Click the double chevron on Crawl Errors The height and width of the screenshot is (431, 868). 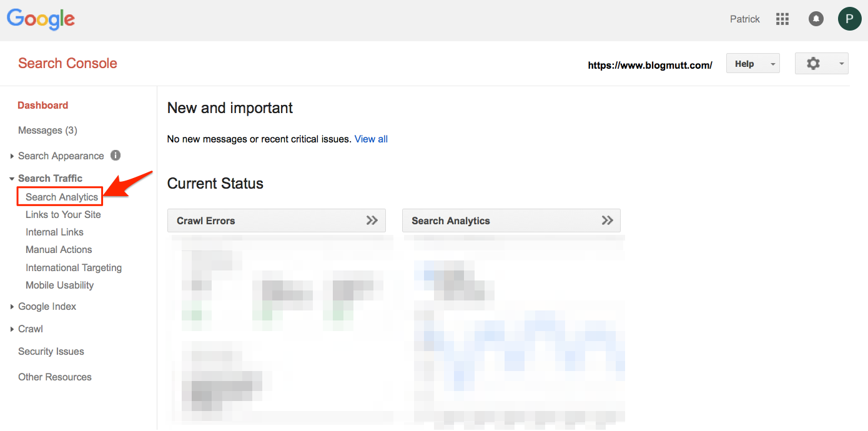click(x=372, y=220)
